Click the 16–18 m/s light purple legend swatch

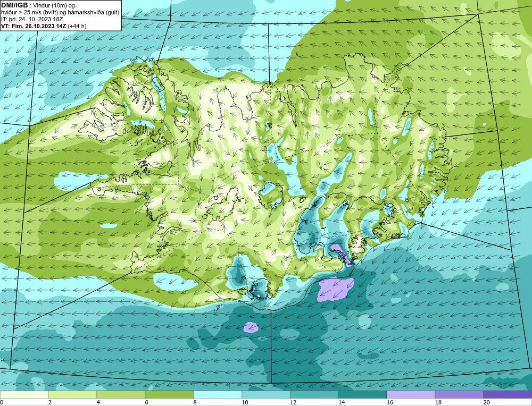click(411, 394)
